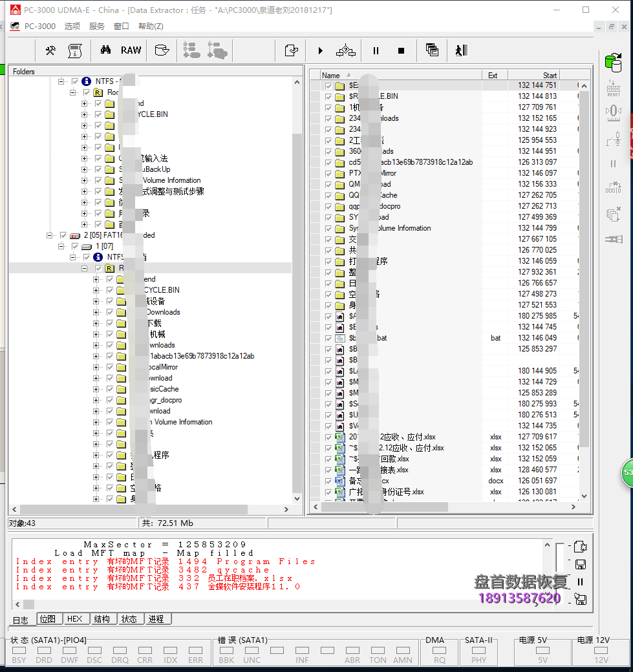Click the sidebar pause icon
Image resolution: width=633 pixels, height=672 pixels.
point(613,163)
